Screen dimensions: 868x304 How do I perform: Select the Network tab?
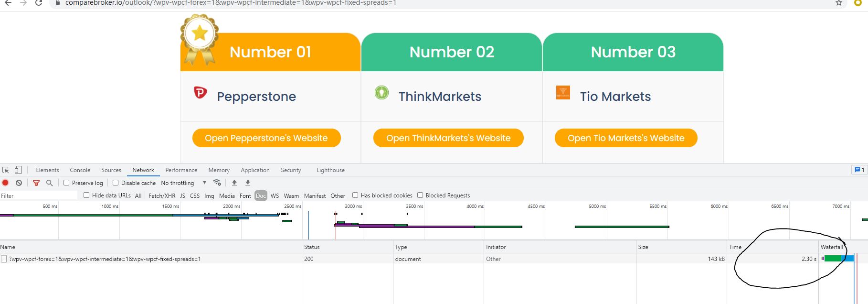(143, 170)
